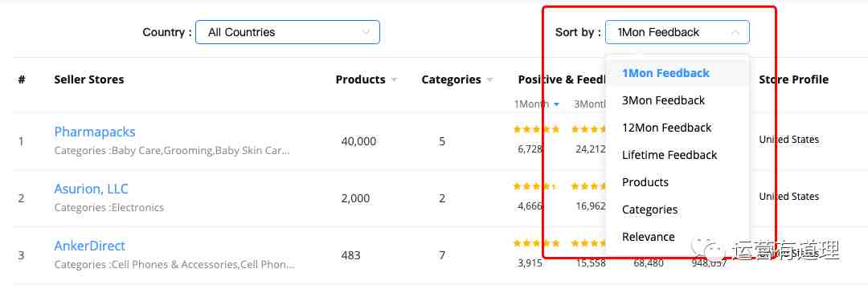Open the Asurion, LLC store link
868x289 pixels.
(x=92, y=189)
